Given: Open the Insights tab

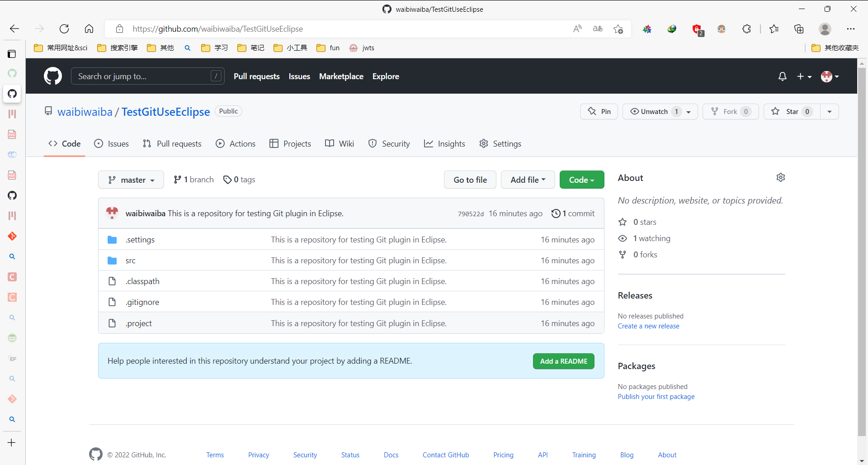Looking at the screenshot, I should [x=444, y=144].
